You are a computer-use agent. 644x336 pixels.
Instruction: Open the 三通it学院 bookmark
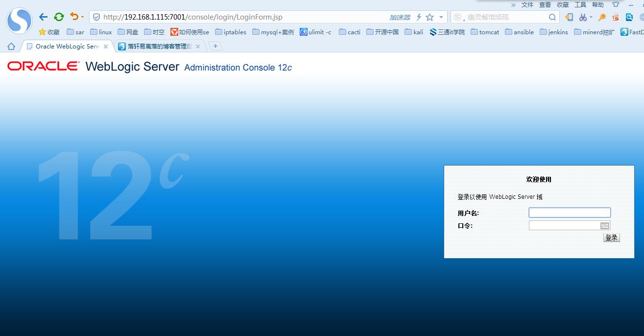(x=447, y=32)
